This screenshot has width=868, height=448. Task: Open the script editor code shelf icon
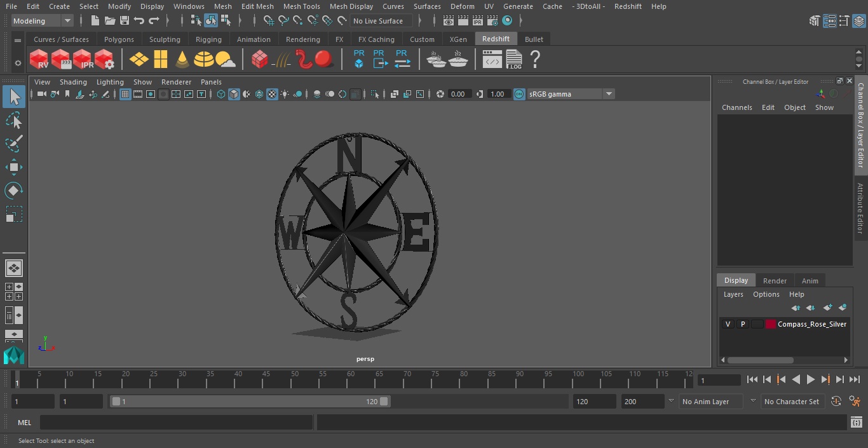(x=492, y=60)
